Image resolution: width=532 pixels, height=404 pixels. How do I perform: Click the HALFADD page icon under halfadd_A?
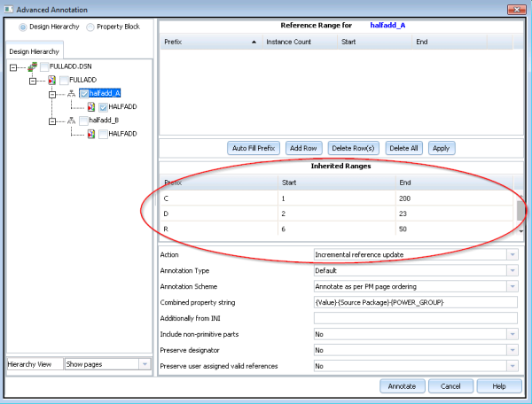(x=90, y=106)
